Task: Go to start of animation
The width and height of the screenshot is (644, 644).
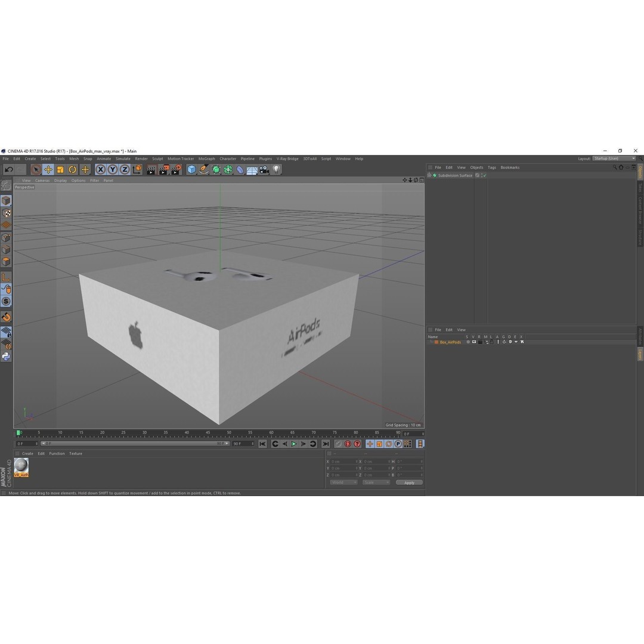Action: [263, 444]
